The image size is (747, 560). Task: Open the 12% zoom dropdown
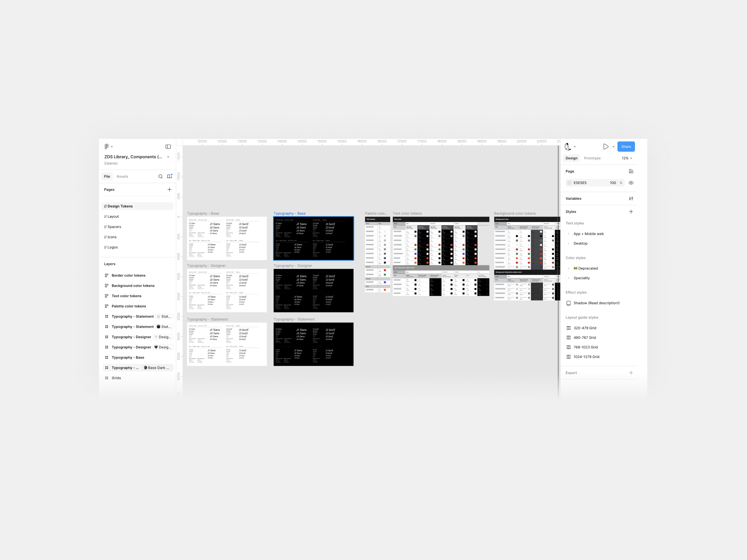(627, 158)
